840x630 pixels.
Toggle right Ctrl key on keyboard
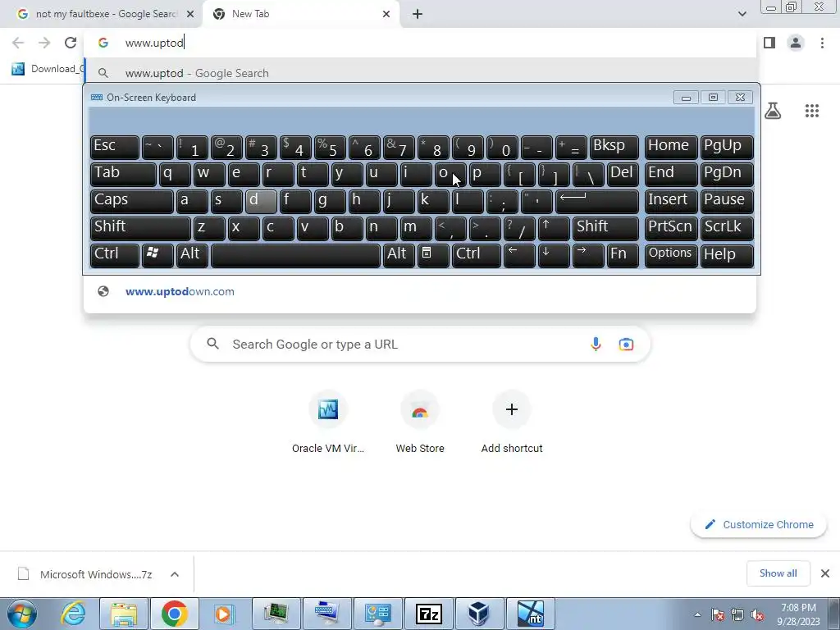[x=476, y=255]
